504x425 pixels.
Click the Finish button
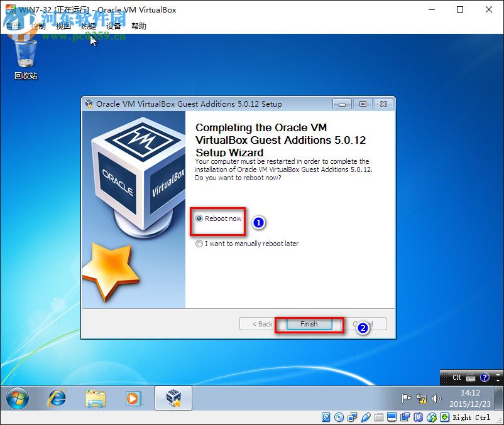(x=309, y=324)
